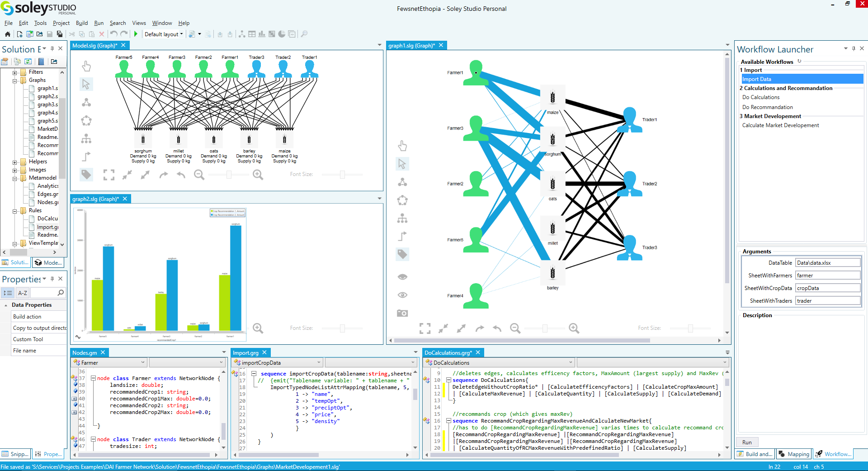This screenshot has width=868, height=471.
Task: Click the Properties panel search box
Action: click(48, 293)
